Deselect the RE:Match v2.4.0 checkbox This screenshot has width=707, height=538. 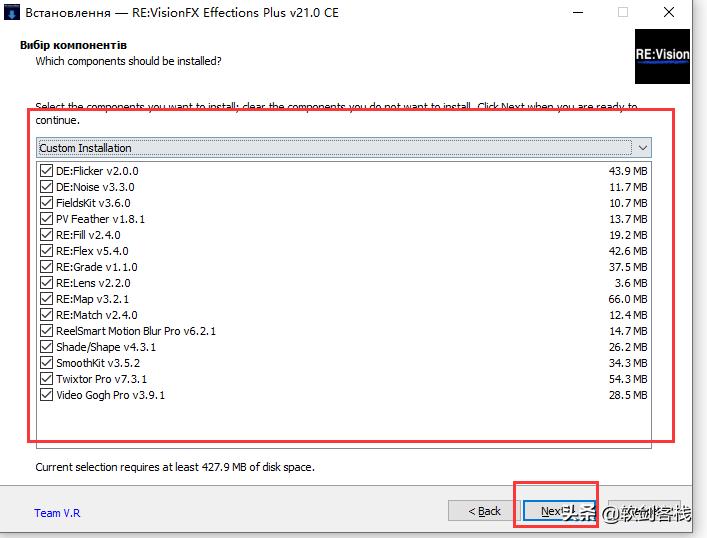(x=46, y=315)
